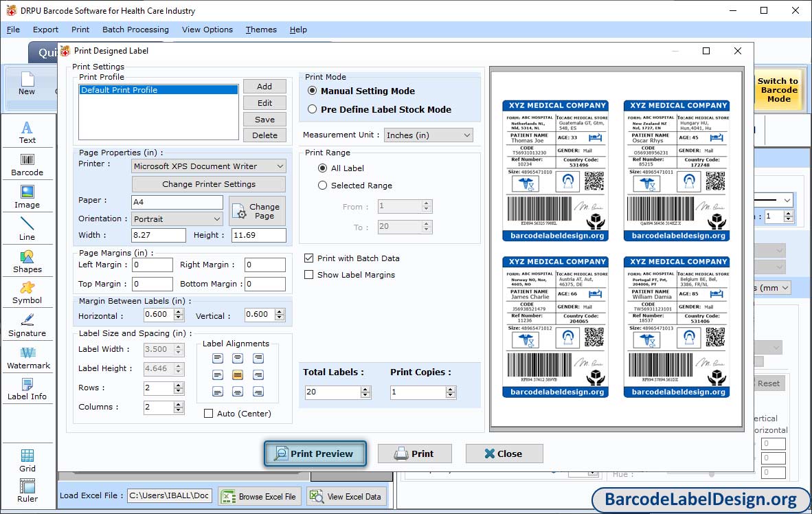The height and width of the screenshot is (514, 812).
Task: Select the Text tool in sidebar
Action: (x=27, y=132)
